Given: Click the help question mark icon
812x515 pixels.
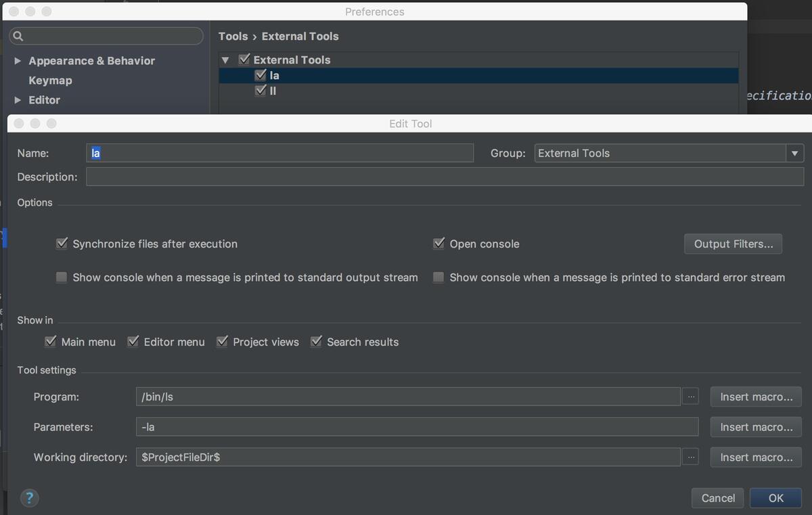Looking at the screenshot, I should [29, 498].
